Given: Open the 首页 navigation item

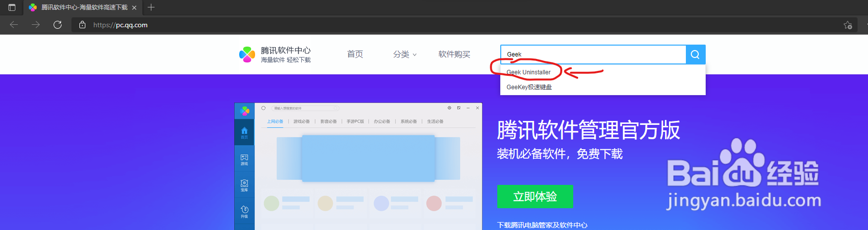Looking at the screenshot, I should [355, 54].
